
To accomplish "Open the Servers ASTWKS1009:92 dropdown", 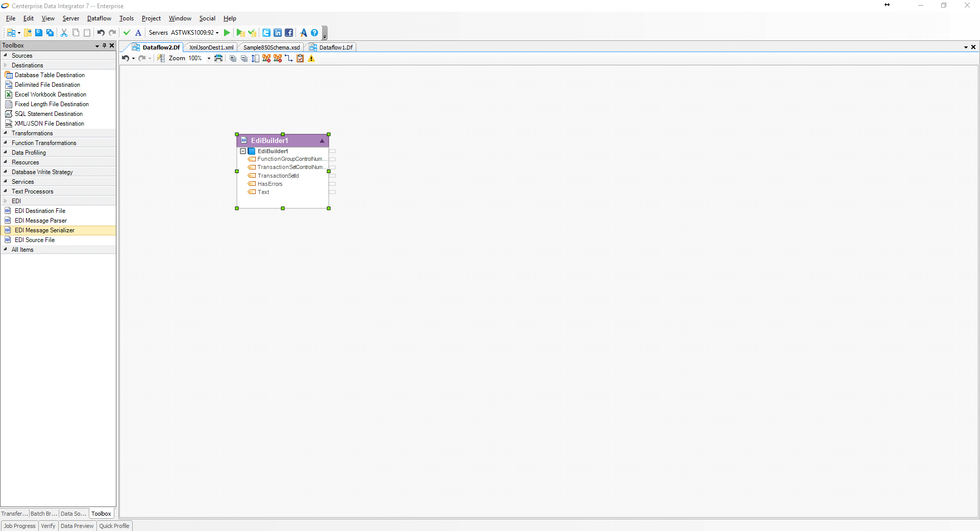I will [x=217, y=33].
